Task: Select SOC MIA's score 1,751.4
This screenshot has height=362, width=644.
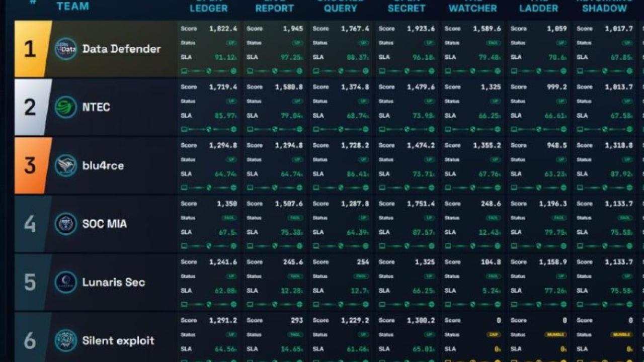Action: [421, 204]
